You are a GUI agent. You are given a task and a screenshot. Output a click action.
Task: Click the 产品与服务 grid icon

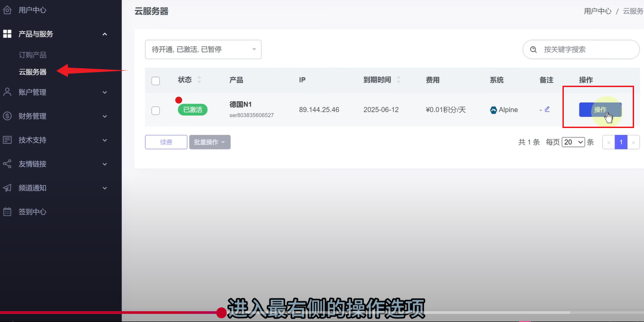(x=7, y=34)
